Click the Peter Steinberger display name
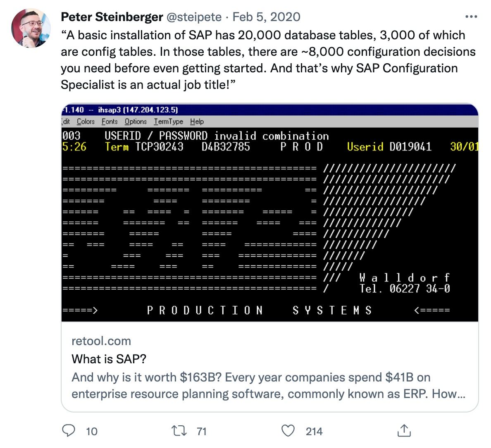The image size is (491, 448). point(112,17)
